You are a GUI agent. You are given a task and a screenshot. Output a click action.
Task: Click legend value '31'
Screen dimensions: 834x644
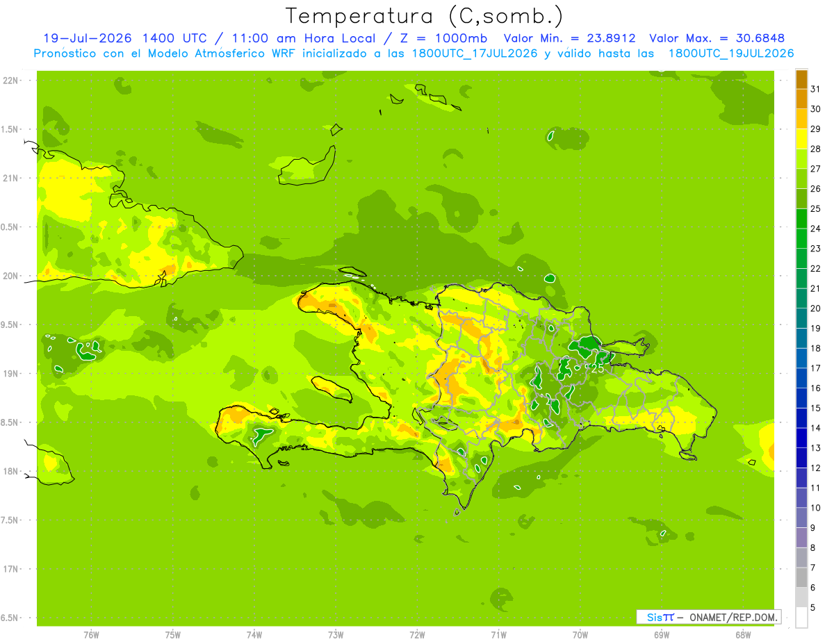817,90
